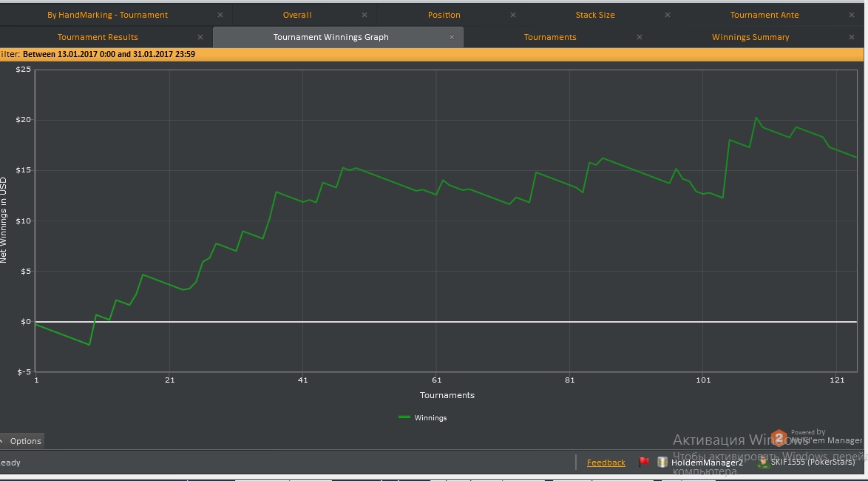Click the red flag icon in status bar

(x=644, y=462)
